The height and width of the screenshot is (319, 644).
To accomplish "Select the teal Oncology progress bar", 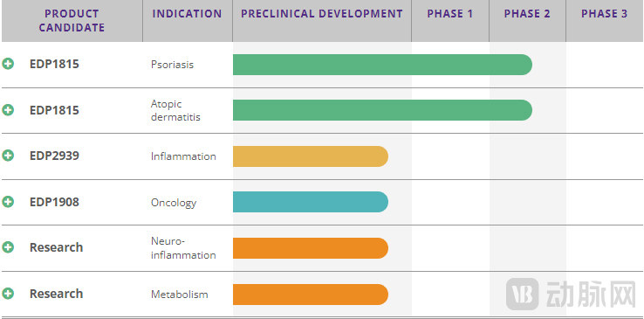I will (311, 202).
